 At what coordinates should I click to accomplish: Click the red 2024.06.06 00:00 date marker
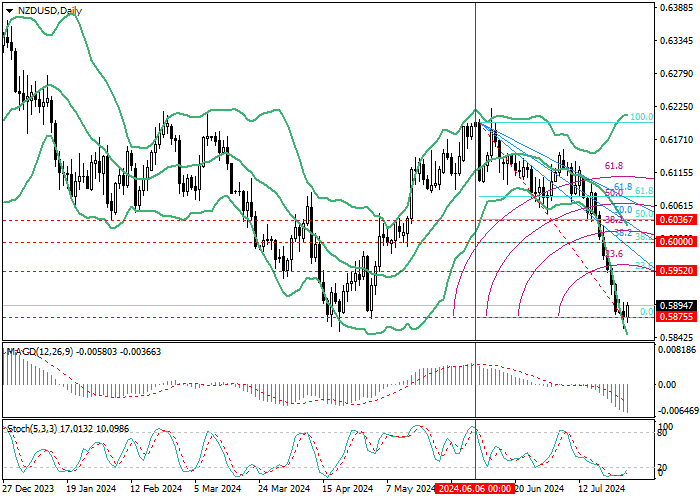point(475,488)
